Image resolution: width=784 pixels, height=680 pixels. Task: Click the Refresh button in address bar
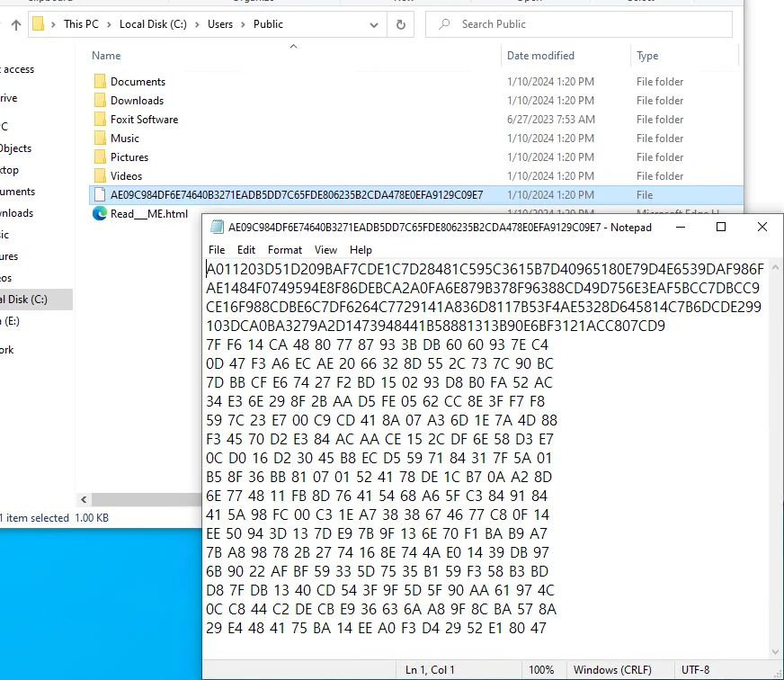pos(400,24)
